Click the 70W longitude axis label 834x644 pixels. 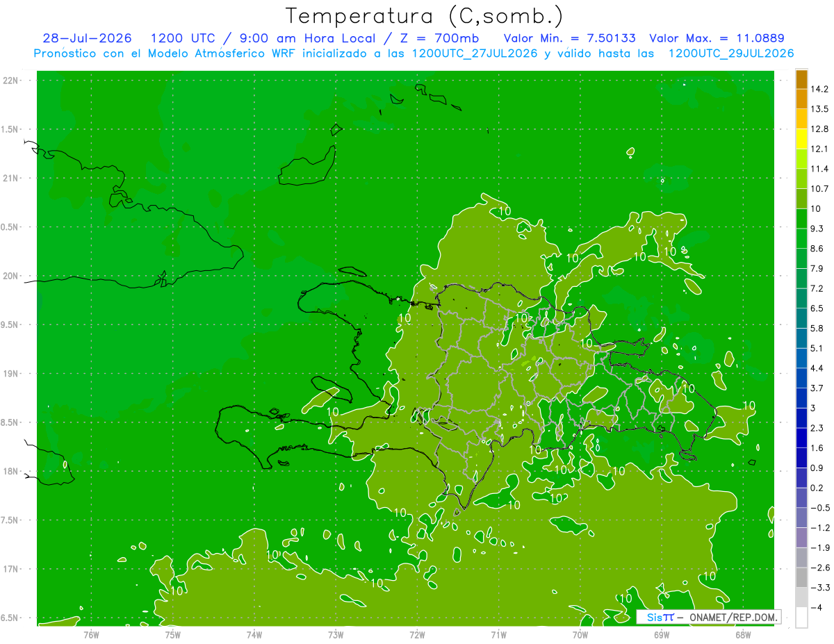click(580, 634)
